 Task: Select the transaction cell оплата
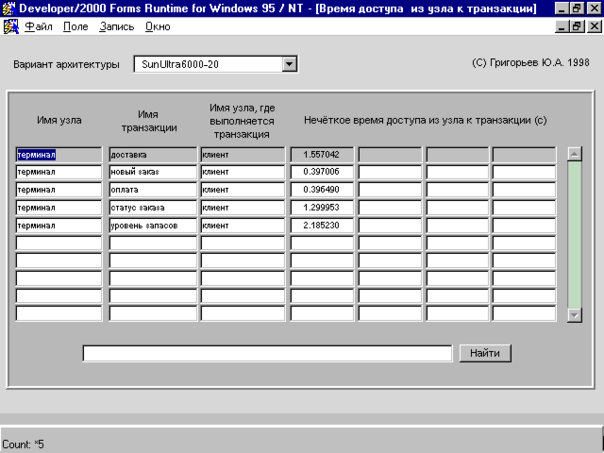(153, 190)
